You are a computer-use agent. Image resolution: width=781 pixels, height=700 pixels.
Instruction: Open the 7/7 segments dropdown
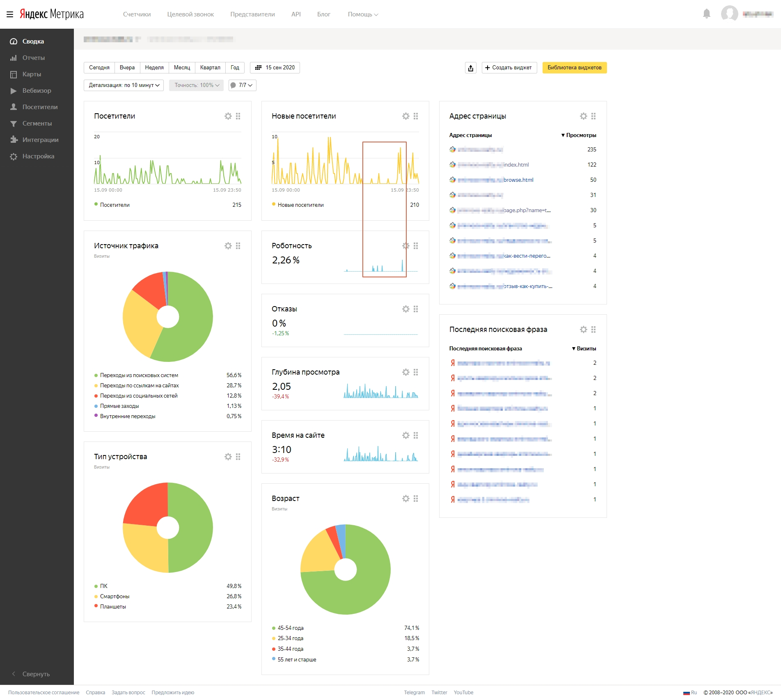click(242, 85)
